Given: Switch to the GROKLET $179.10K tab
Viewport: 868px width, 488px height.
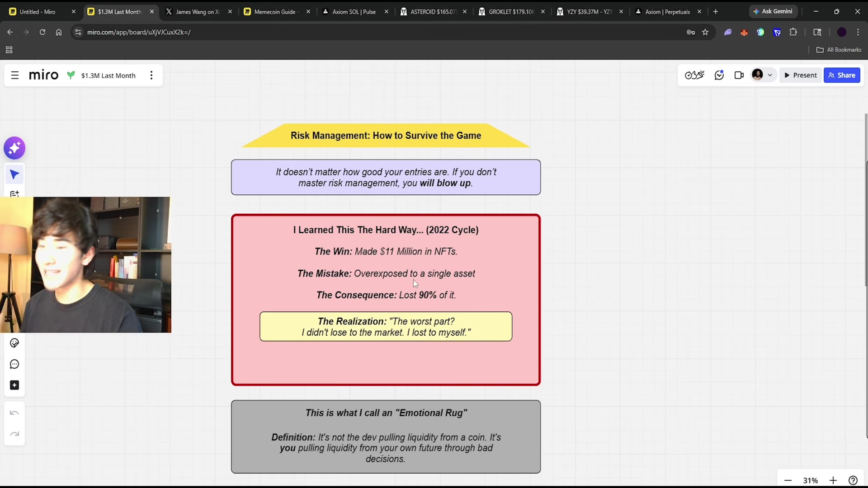Looking at the screenshot, I should point(511,12).
